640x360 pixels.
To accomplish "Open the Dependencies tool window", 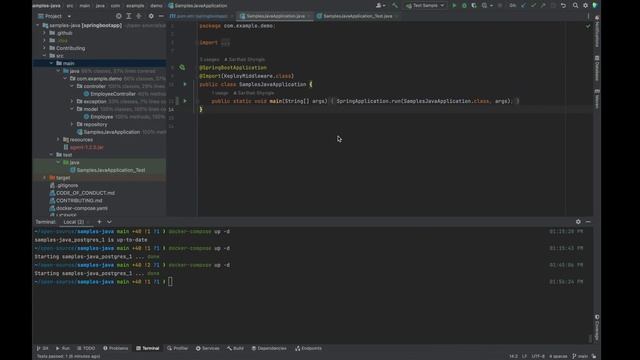I will pos(269,348).
